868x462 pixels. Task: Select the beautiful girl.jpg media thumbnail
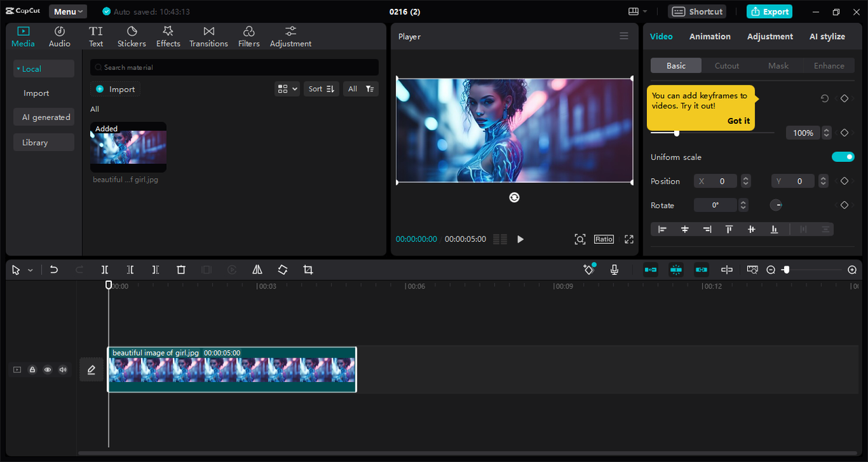pos(128,147)
